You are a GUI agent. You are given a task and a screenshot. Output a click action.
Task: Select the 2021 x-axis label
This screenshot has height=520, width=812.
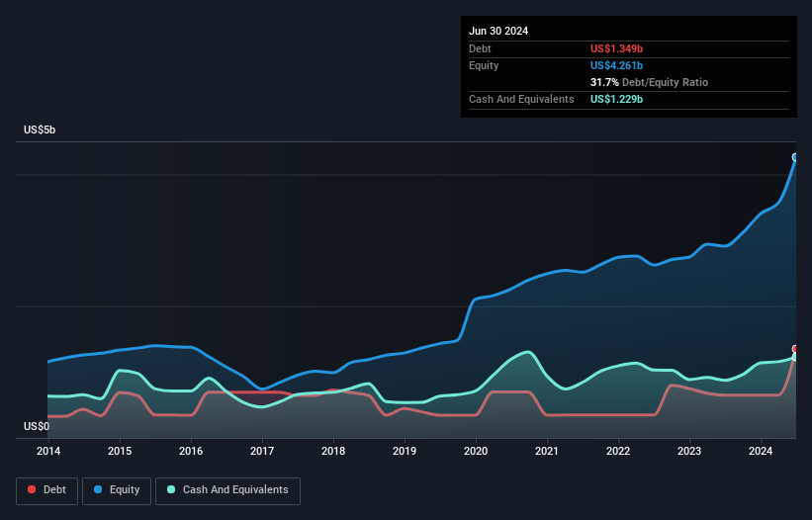(x=547, y=451)
